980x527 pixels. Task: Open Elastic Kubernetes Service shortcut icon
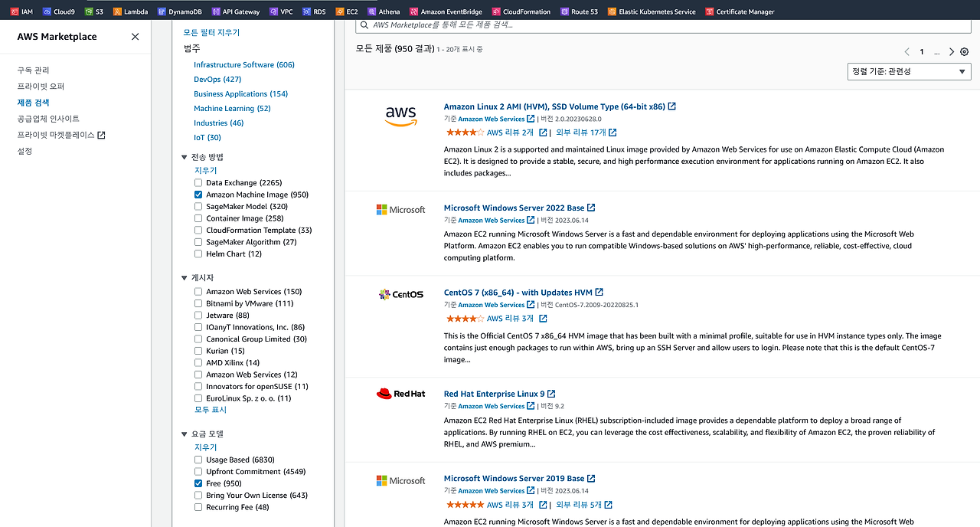612,11
